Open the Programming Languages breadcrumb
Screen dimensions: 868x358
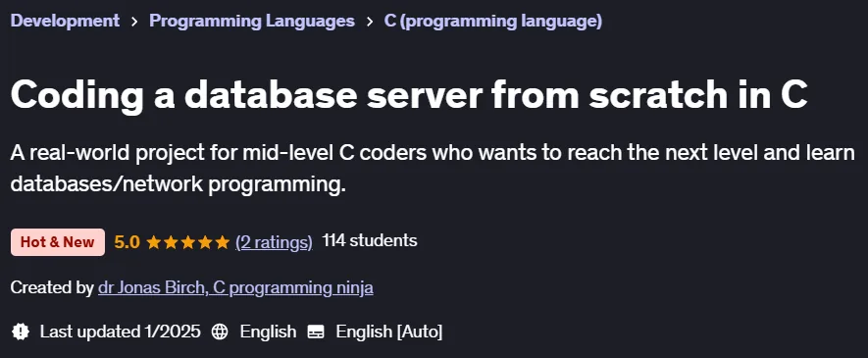[252, 21]
